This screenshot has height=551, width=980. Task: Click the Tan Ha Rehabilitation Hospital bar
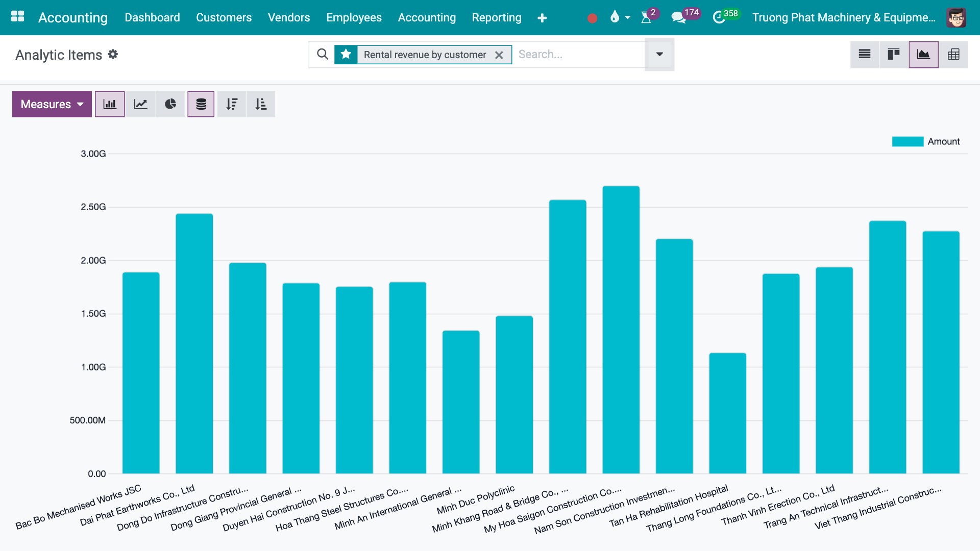[727, 413]
